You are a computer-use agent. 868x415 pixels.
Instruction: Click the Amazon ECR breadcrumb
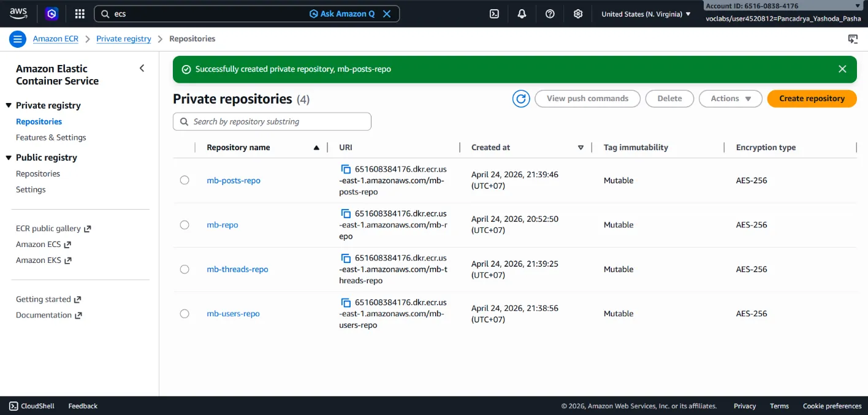point(56,39)
